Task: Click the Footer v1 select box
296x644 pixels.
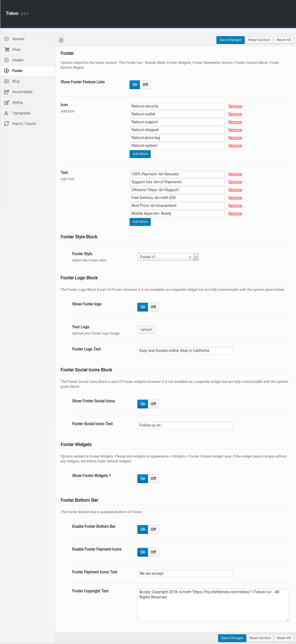Action: pos(168,257)
